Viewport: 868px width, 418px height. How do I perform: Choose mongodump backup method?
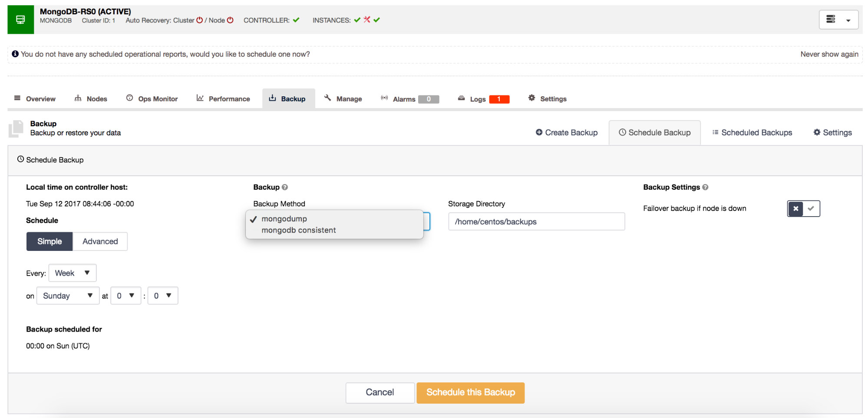point(334,219)
